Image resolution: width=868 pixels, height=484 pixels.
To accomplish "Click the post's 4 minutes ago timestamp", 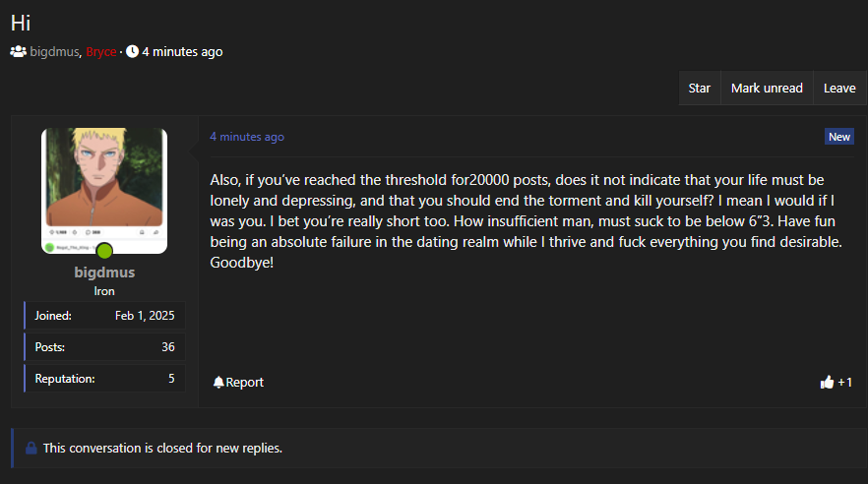I will coord(247,137).
